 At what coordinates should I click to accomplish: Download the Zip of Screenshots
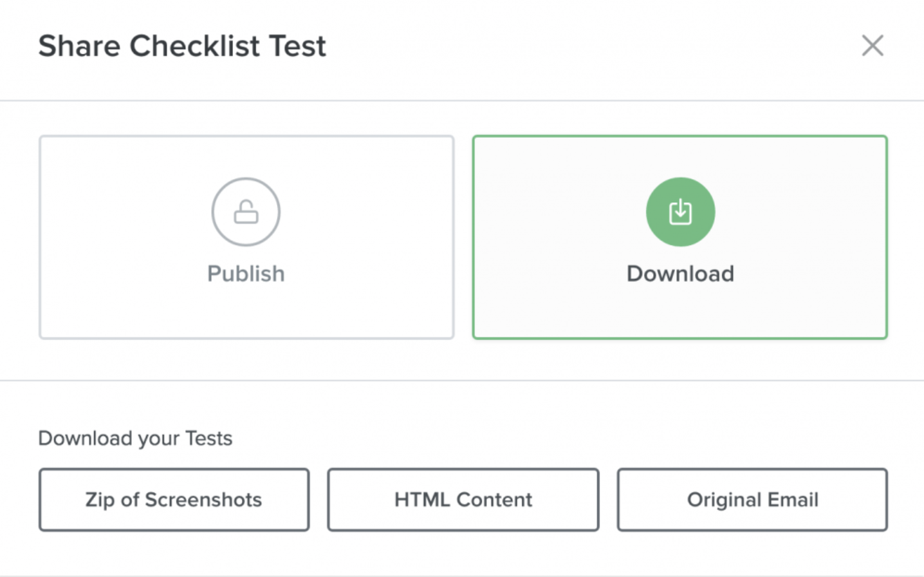click(174, 499)
